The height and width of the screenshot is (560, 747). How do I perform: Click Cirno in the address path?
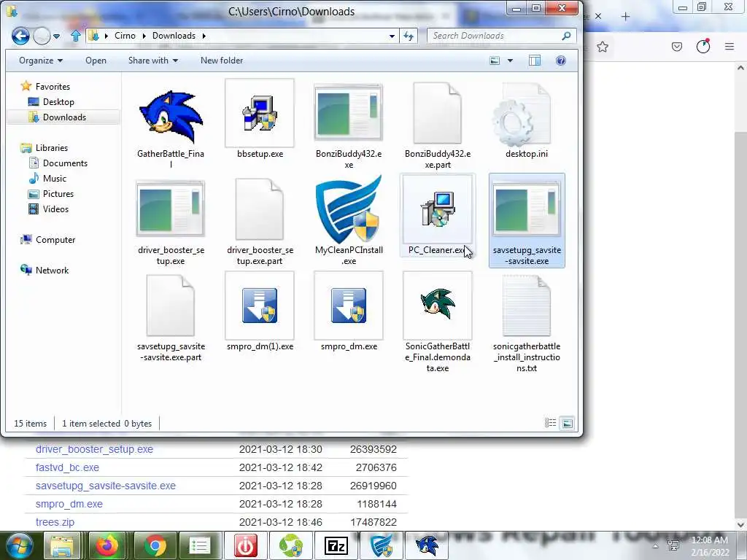[125, 36]
